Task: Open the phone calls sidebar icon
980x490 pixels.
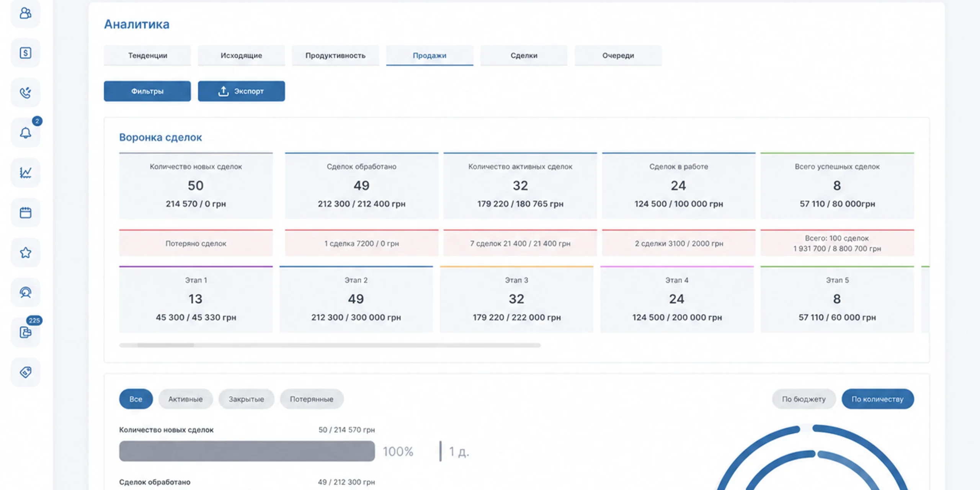Action: [25, 93]
